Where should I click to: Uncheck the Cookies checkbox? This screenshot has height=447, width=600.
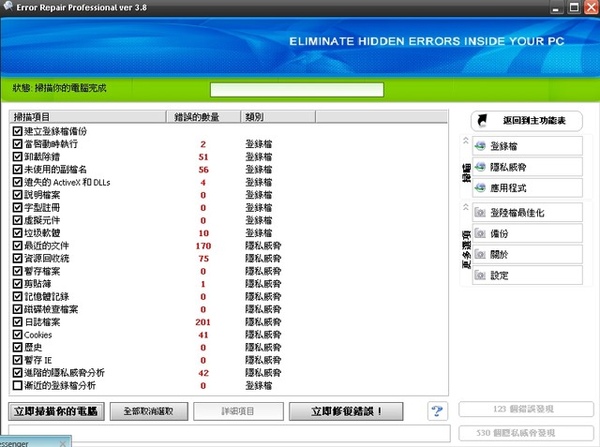(17, 334)
